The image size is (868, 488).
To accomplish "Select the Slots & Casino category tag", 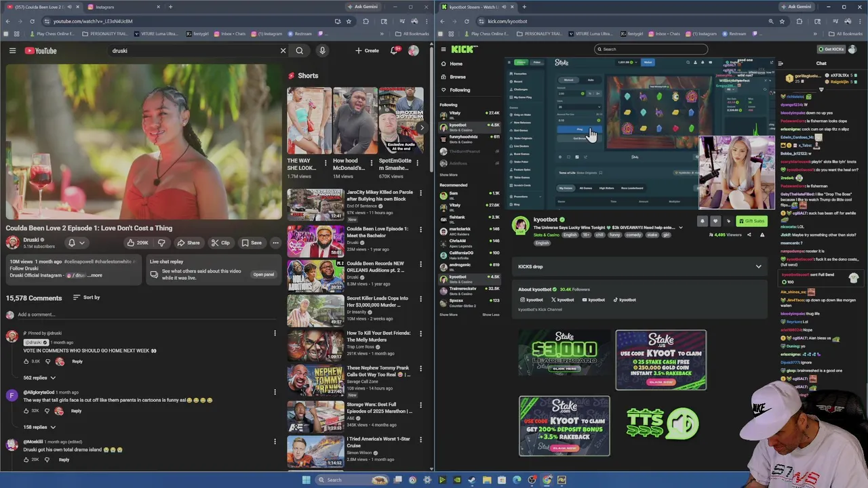I will [x=547, y=235].
